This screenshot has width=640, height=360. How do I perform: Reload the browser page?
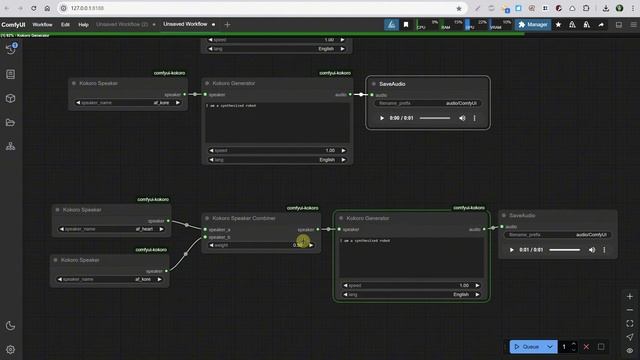33,8
